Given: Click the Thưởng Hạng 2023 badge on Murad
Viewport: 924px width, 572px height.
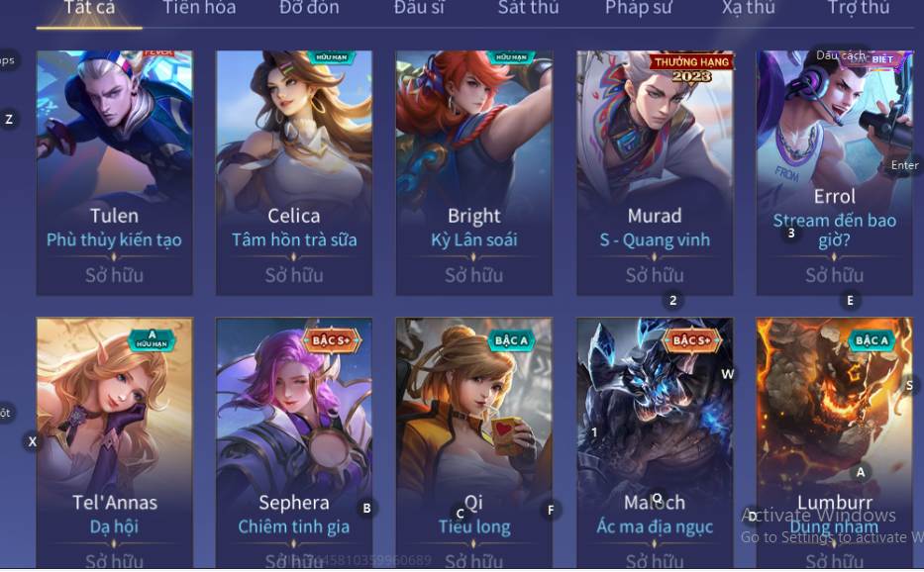Looking at the screenshot, I should (691, 68).
